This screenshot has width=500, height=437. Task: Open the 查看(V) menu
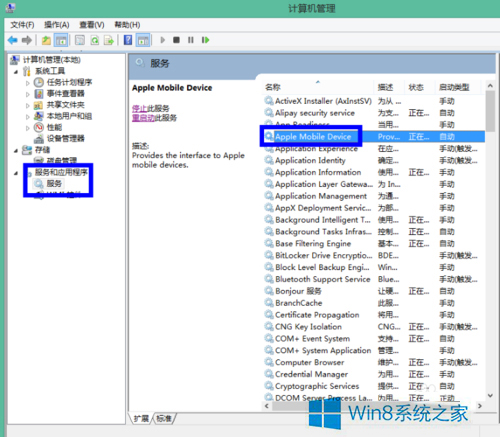coord(92,25)
